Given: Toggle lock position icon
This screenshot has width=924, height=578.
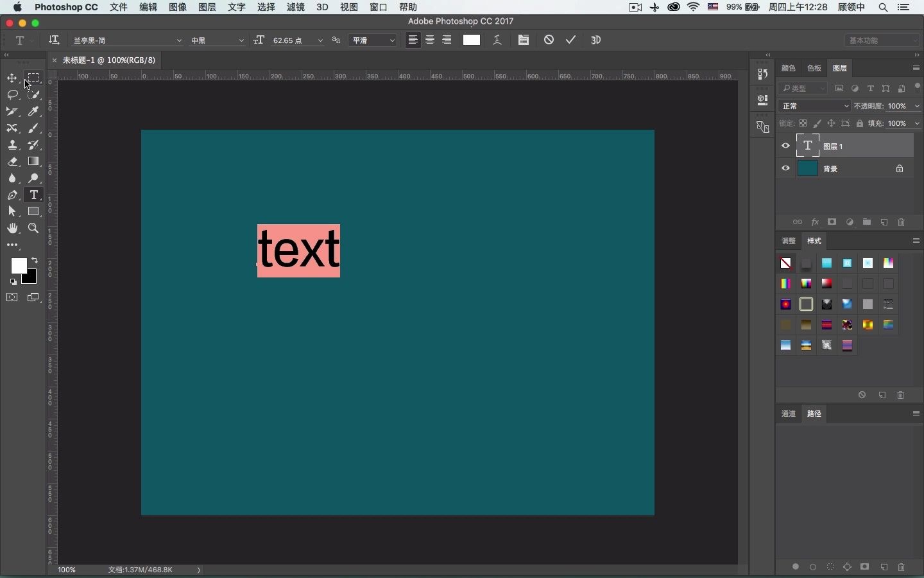Looking at the screenshot, I should (832, 123).
